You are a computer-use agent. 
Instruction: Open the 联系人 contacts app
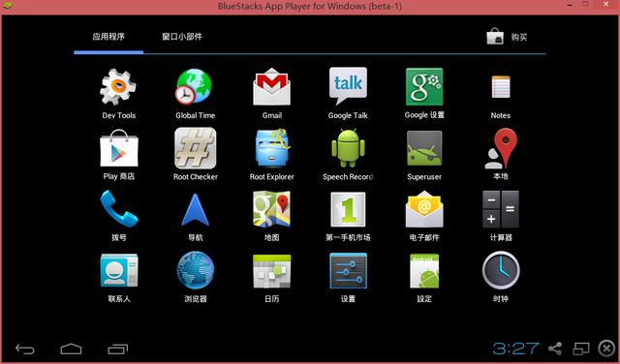coord(118,270)
